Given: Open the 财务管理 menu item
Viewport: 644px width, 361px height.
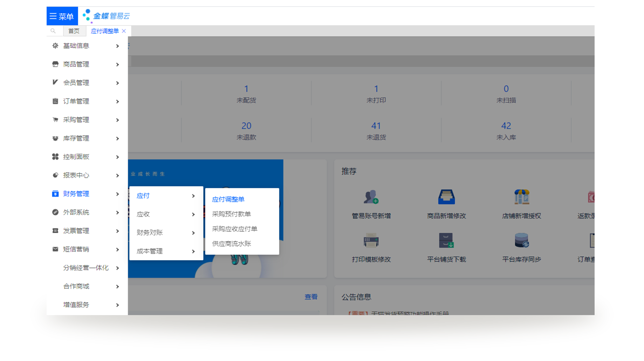Looking at the screenshot, I should [x=87, y=193].
